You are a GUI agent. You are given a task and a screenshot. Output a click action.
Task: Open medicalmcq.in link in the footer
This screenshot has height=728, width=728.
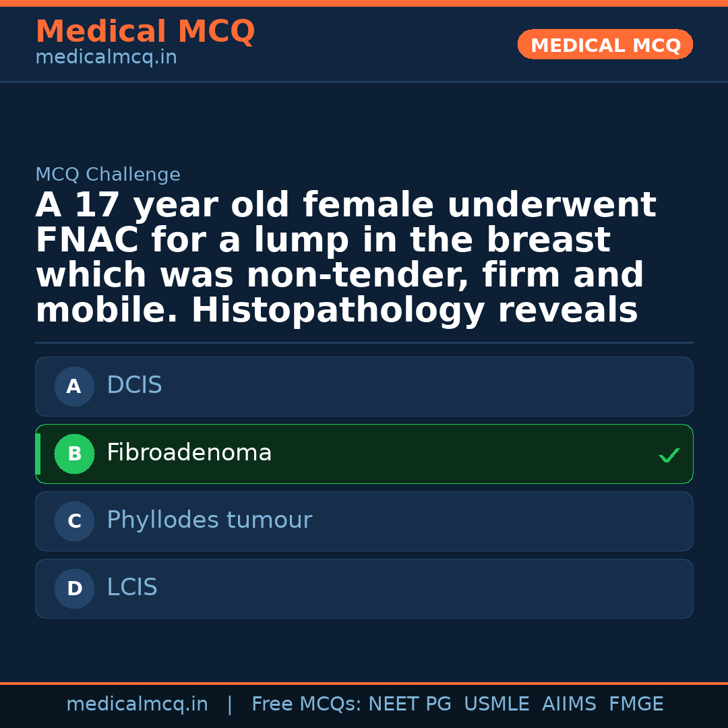[x=137, y=704]
